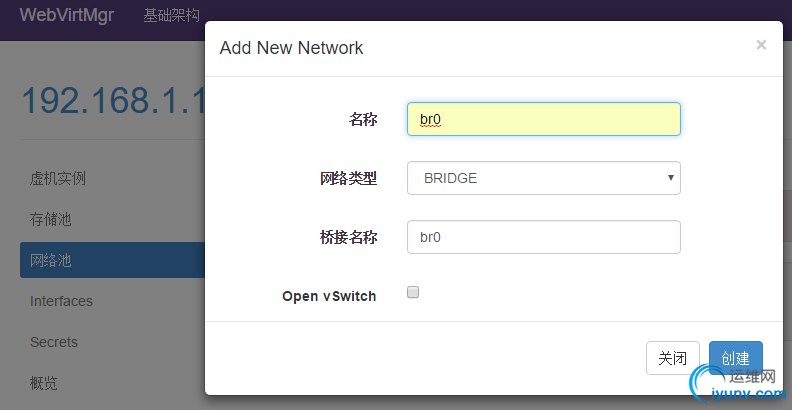792x410 pixels.
Task: Open the 存储池 sidebar item
Action: [51, 219]
